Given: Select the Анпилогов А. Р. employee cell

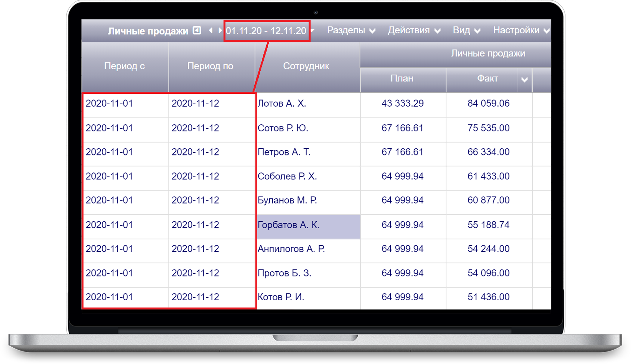Looking at the screenshot, I should coord(291,249).
